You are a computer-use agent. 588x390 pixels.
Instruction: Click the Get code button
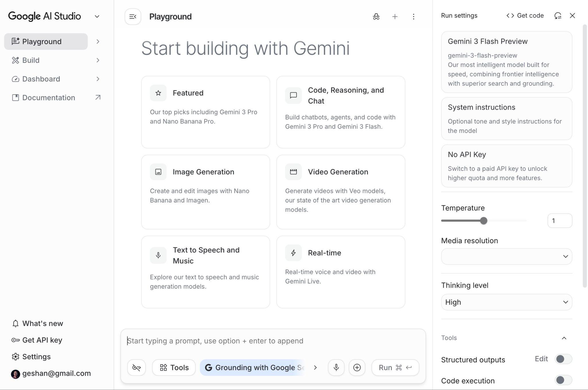[x=525, y=16]
